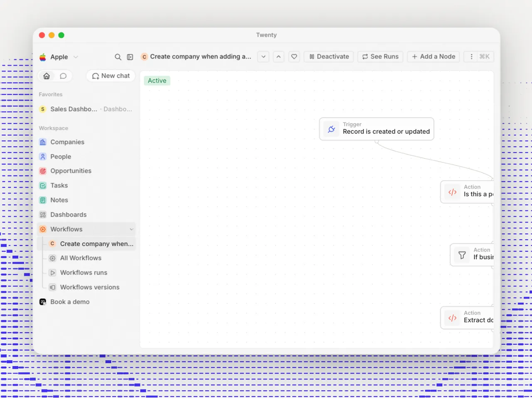Screen dimensions: 532x399
Task: Open Tasks in the sidebar
Action: pos(86,185)
